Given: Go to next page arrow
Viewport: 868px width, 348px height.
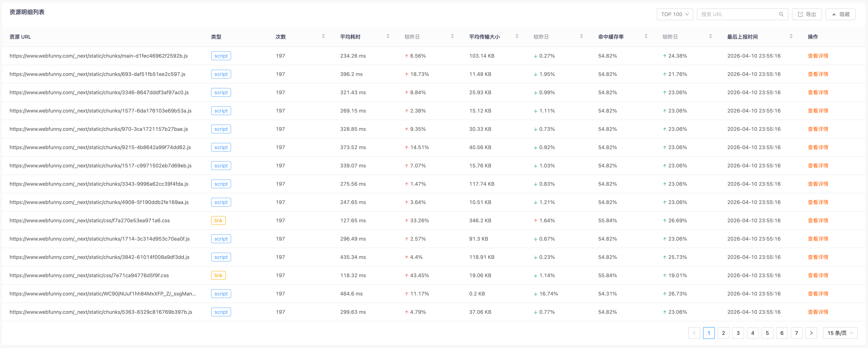Looking at the screenshot, I should click(x=811, y=333).
